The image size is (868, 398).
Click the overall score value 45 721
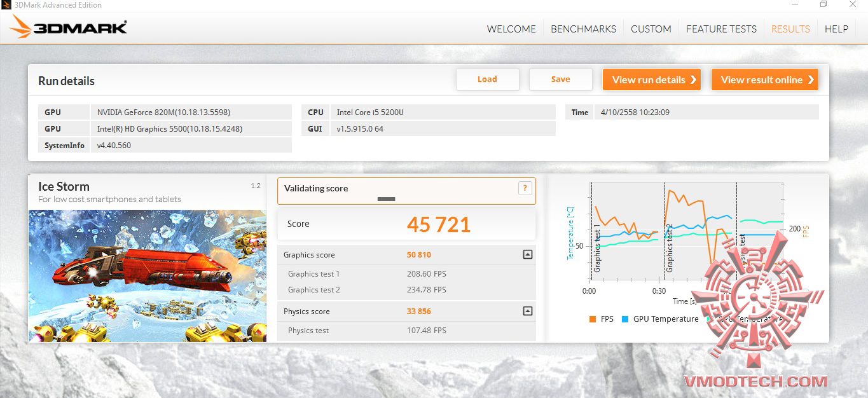(x=439, y=224)
